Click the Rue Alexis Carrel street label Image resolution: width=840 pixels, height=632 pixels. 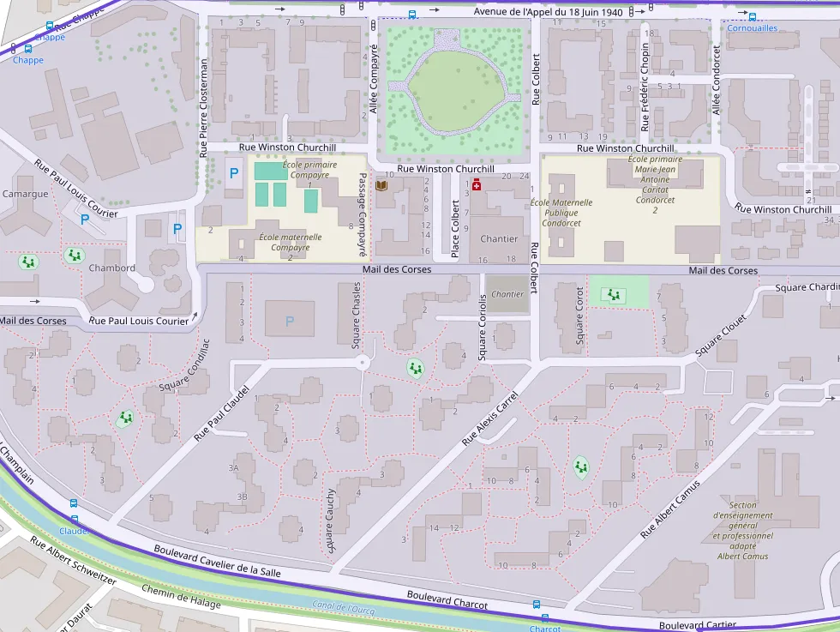(x=490, y=419)
